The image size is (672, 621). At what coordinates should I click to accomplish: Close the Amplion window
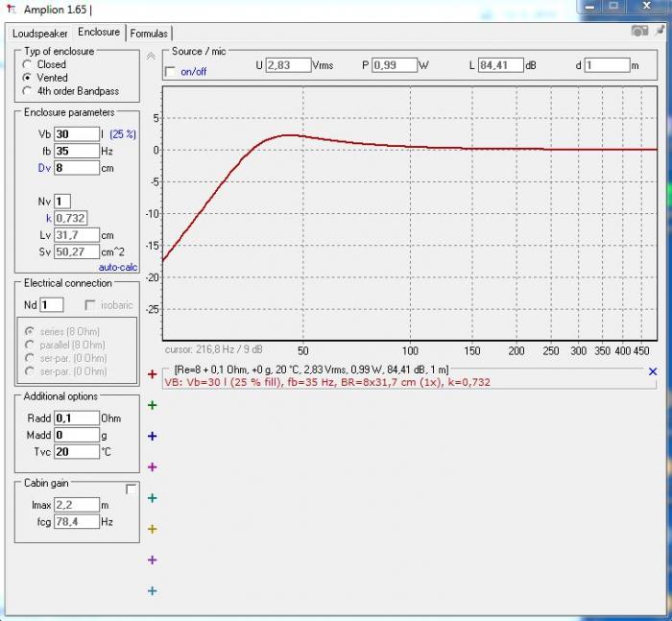(x=647, y=7)
